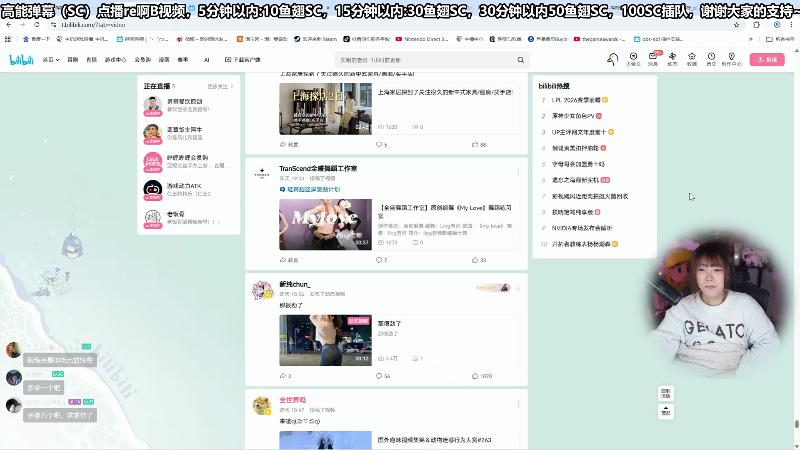Open the 游戏中心 navigation item

(115, 60)
